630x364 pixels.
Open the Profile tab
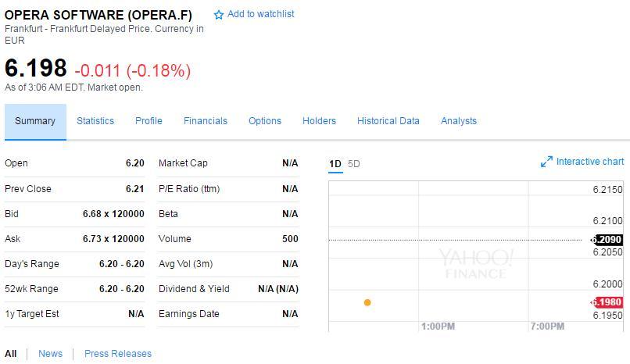point(149,121)
